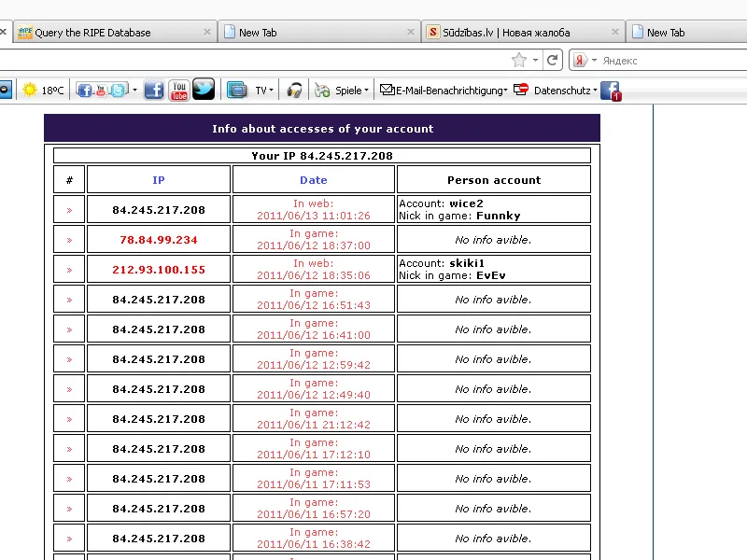The image size is (747, 560).
Task: Open the headphones radio icon
Action: click(x=294, y=90)
